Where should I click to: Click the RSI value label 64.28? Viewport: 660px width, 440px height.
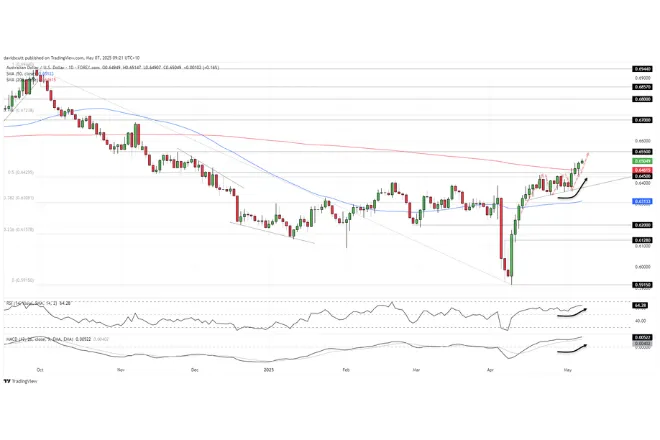pos(642,304)
